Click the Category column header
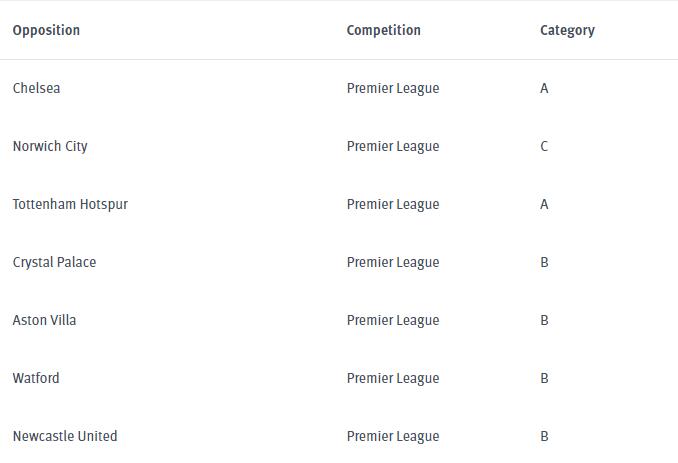The height and width of the screenshot is (463, 678). [x=567, y=30]
